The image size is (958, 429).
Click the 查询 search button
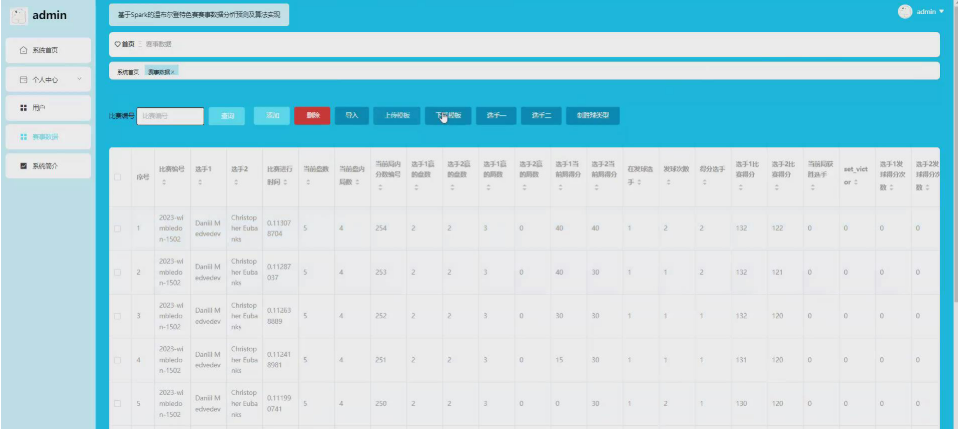click(227, 116)
